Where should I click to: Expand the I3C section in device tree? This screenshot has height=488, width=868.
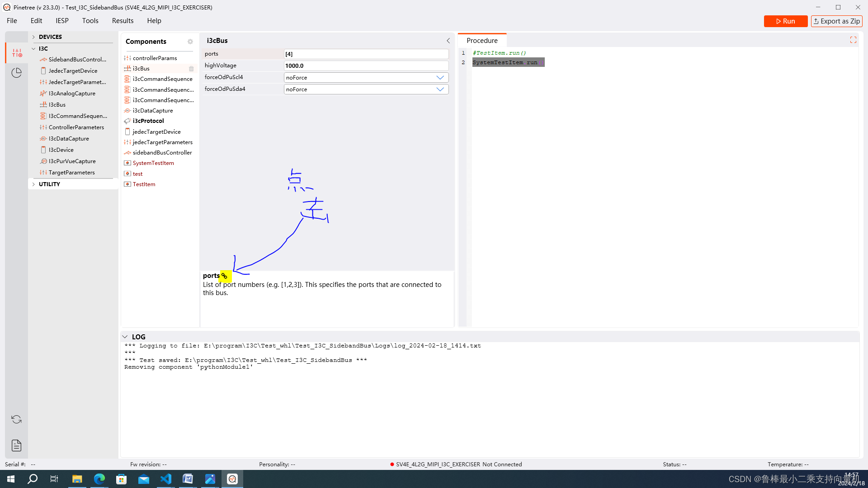tap(33, 48)
